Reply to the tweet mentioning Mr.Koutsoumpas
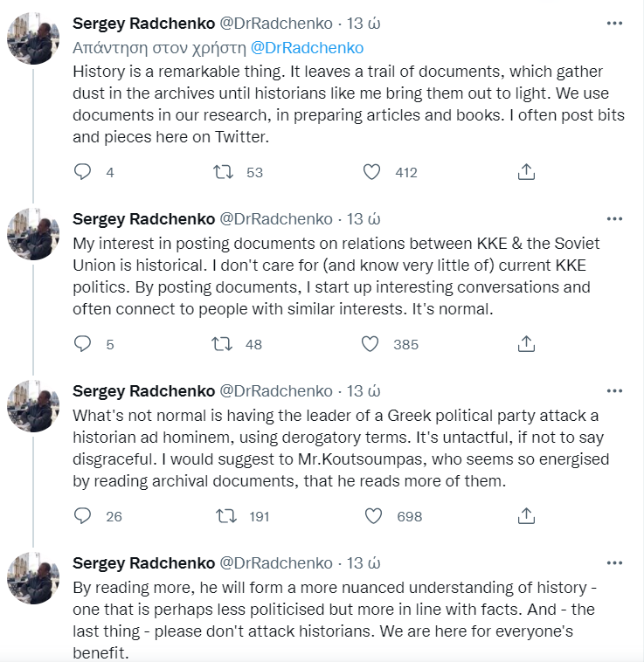Screen dimensions: 644x662 (83, 516)
